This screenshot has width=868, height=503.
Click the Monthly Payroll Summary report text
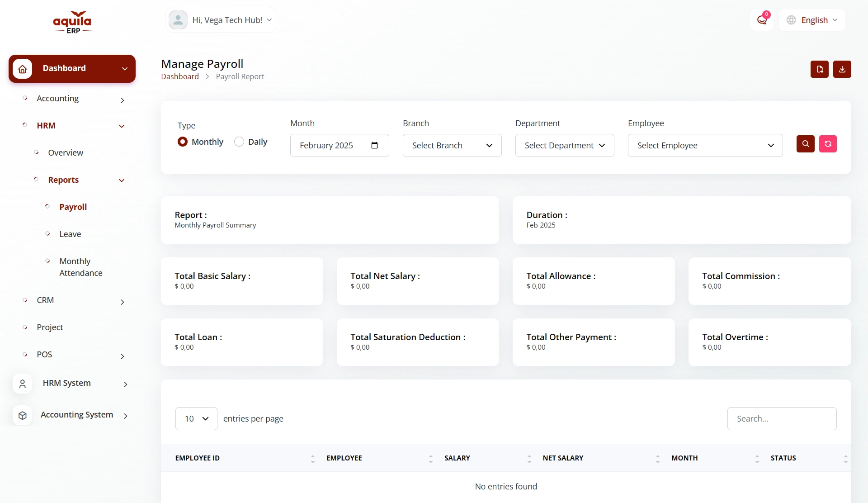(215, 225)
